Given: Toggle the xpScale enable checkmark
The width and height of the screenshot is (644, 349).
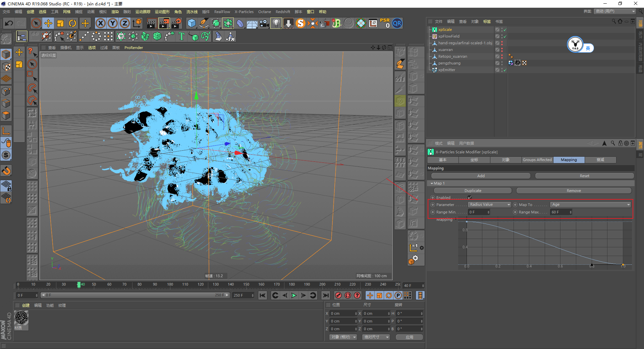Looking at the screenshot, I should click(505, 30).
